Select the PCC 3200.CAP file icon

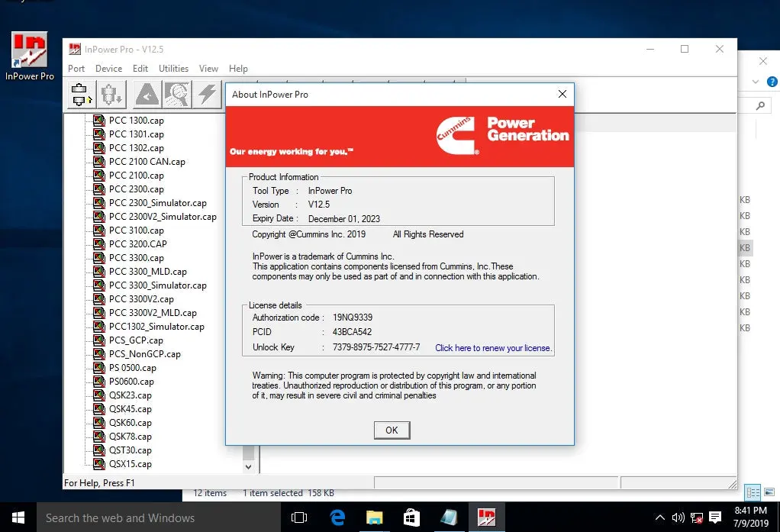99,243
